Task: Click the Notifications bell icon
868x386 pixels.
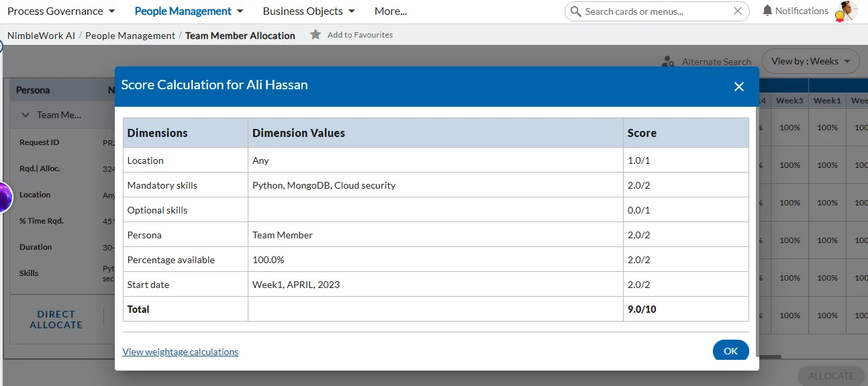Action: point(767,11)
